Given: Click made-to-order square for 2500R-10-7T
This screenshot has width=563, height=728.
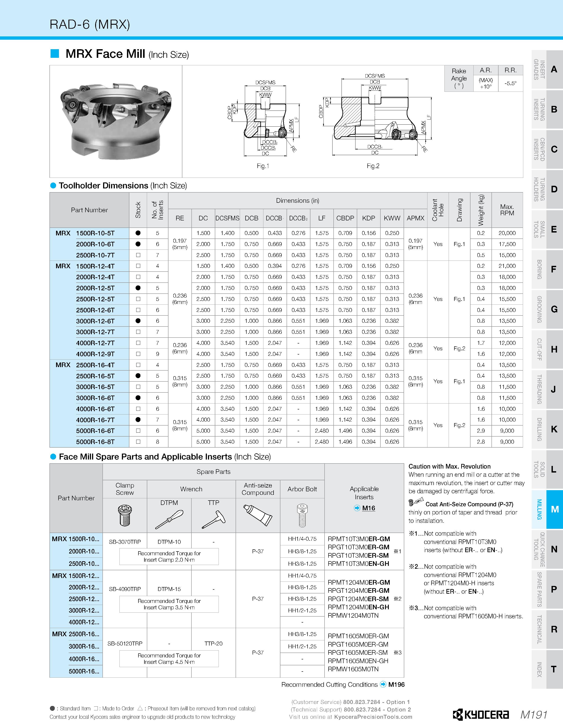Looking at the screenshot, I should click(x=138, y=255).
